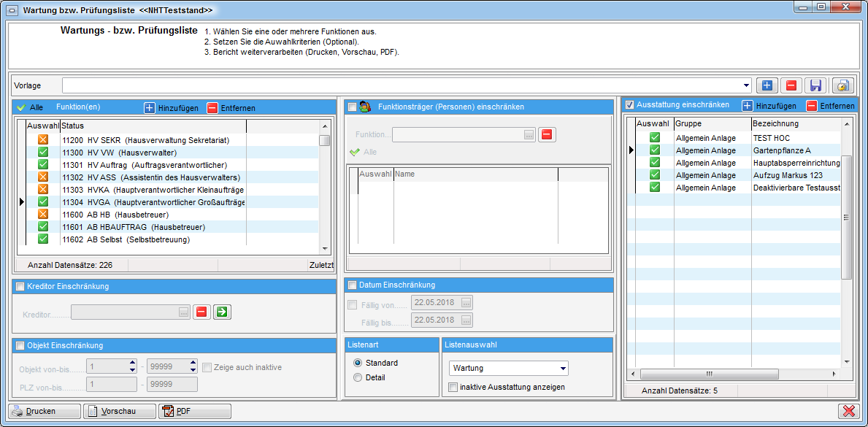Click the green arrow icon next to Kreditor
The image size is (868, 427).
click(x=222, y=312)
